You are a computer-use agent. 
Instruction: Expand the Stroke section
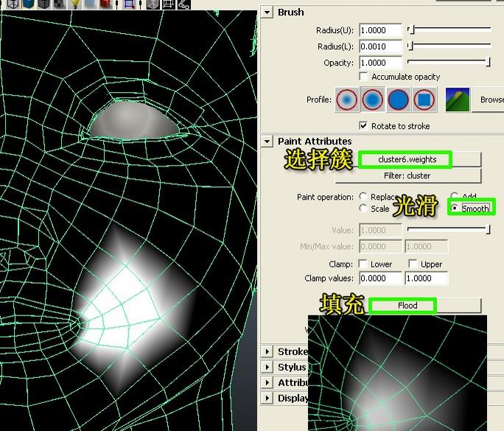[x=267, y=351]
